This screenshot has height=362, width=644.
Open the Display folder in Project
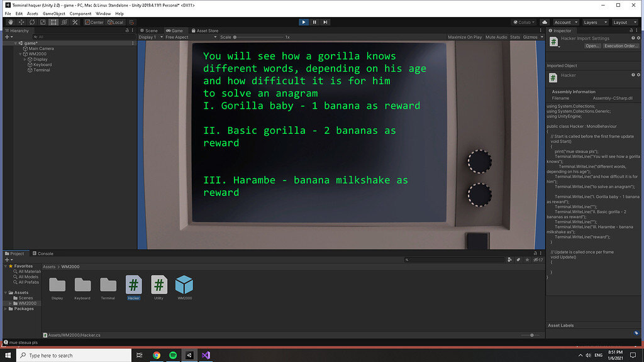tap(57, 287)
